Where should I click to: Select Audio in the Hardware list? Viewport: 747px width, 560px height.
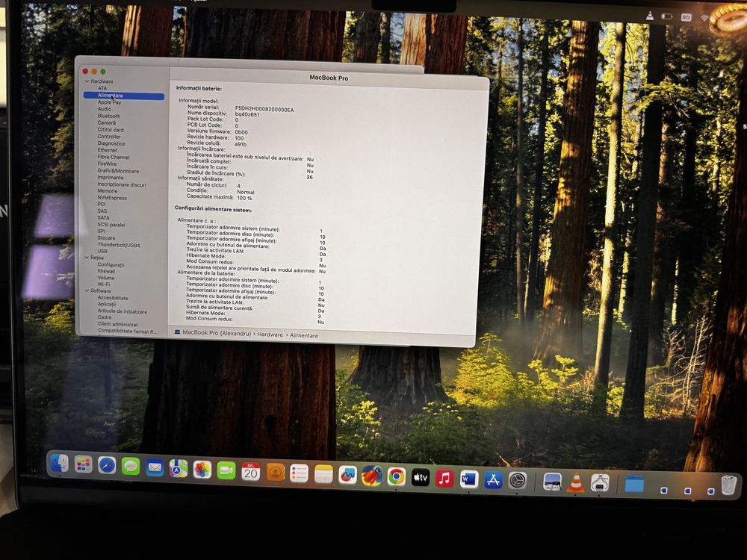(105, 109)
